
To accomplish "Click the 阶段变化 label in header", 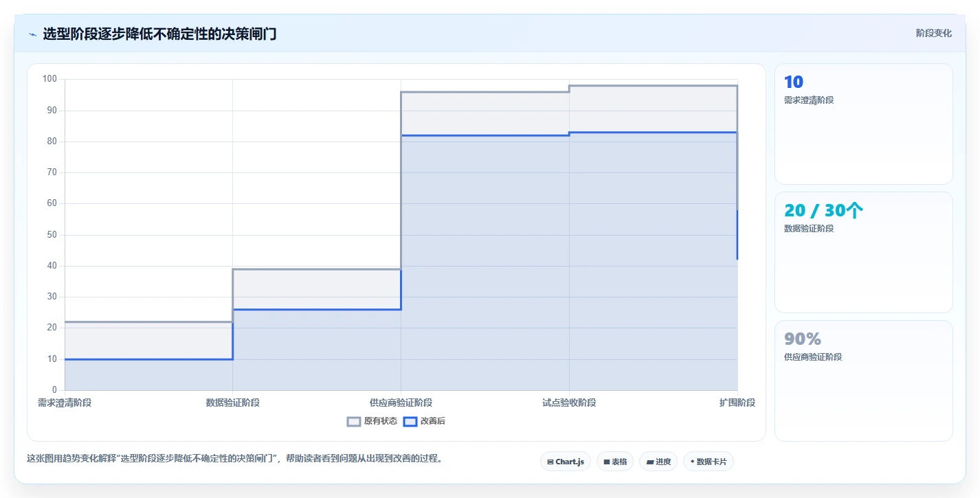I will (934, 33).
